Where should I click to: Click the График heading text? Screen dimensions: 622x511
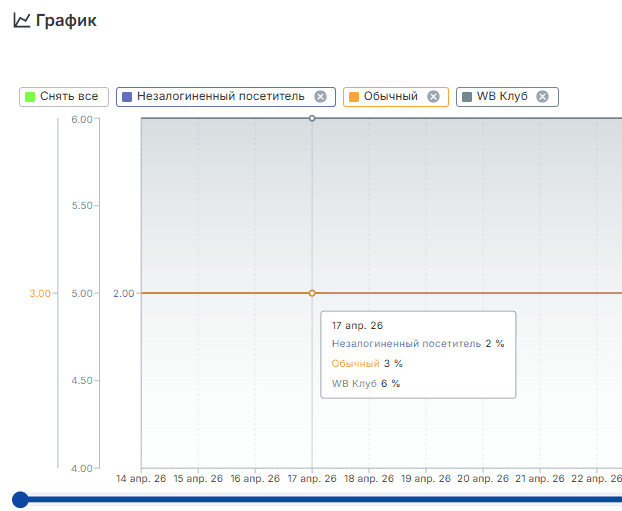(x=66, y=21)
